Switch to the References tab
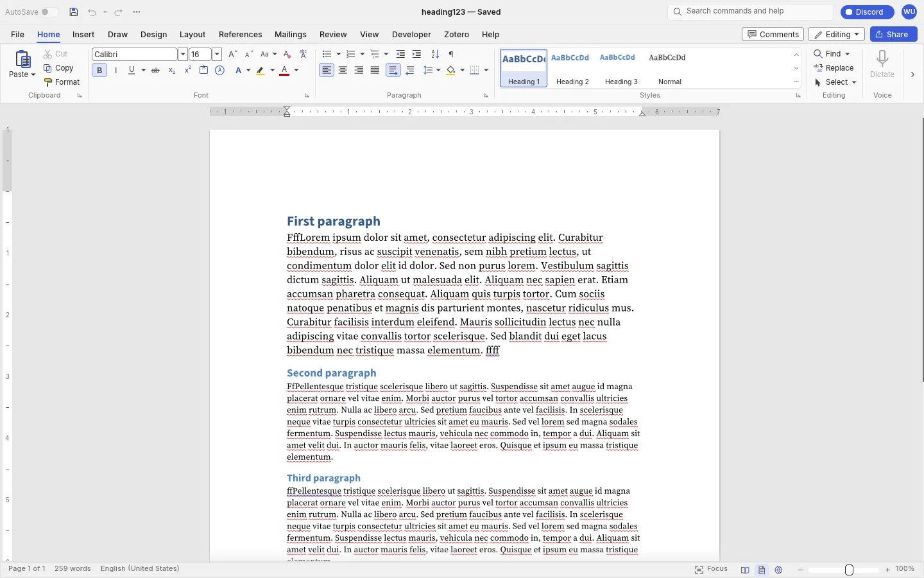924x578 pixels. (x=240, y=35)
